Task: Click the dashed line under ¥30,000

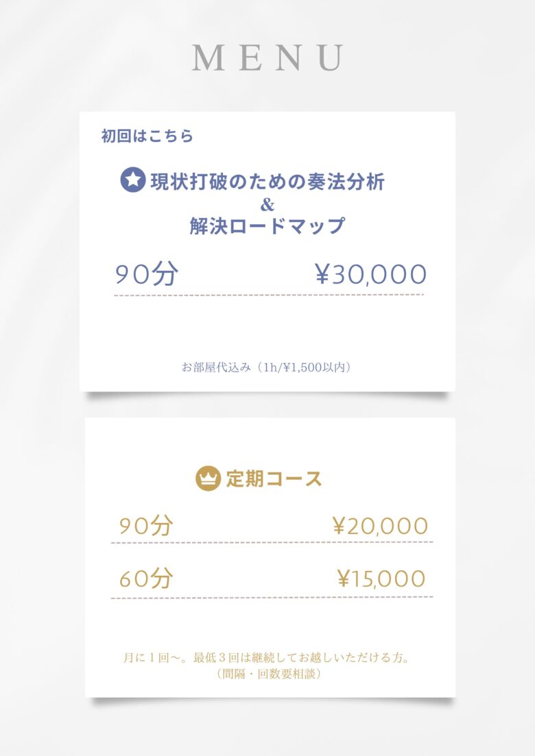Action: click(268, 295)
